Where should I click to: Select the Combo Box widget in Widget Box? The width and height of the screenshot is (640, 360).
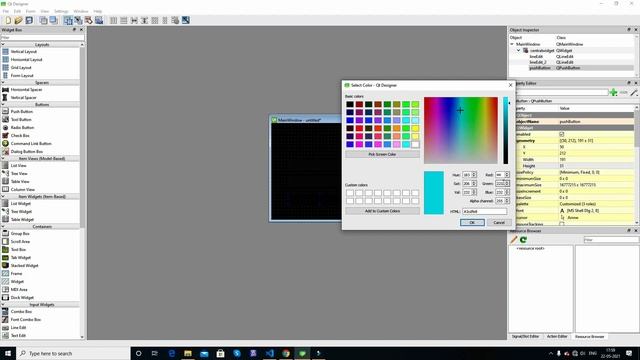(20, 311)
